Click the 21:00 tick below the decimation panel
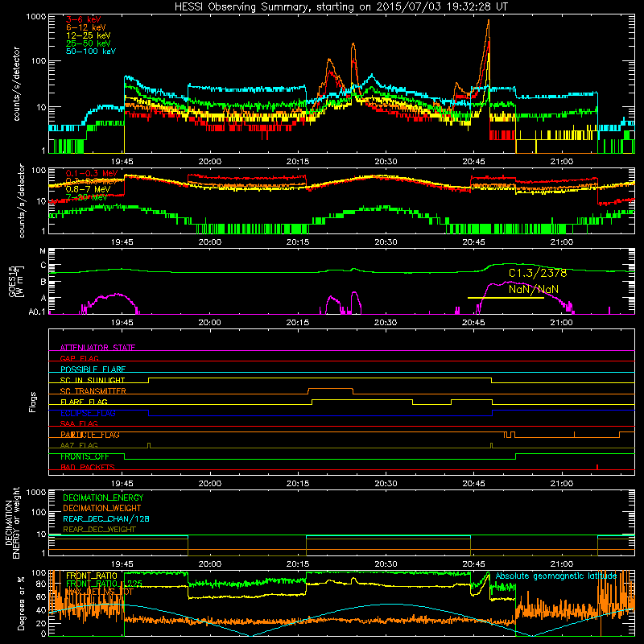Viewport: 644px width, 644px height. 561,564
